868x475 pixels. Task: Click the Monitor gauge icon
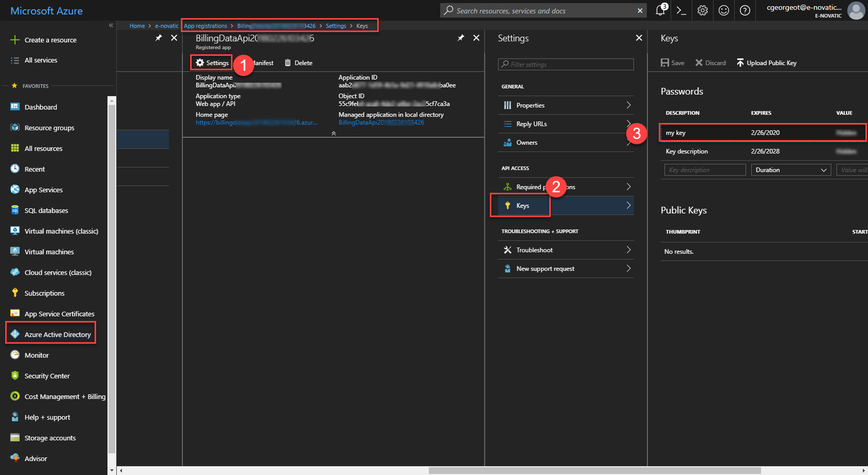(x=15, y=355)
